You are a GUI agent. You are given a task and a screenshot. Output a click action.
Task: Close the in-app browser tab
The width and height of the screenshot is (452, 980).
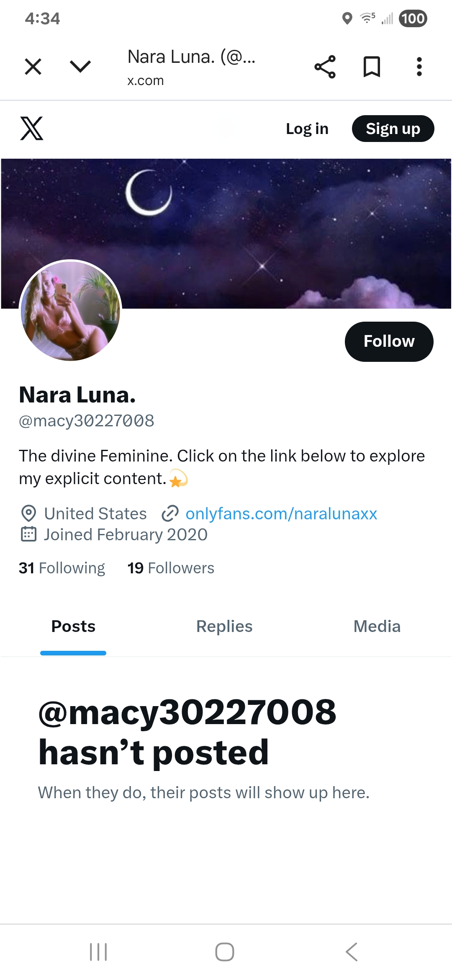click(33, 67)
